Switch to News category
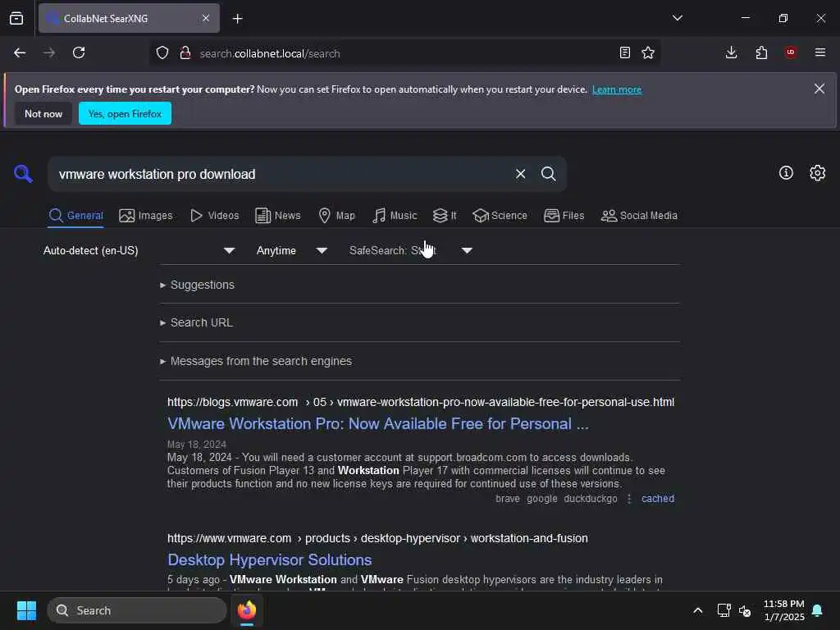 coord(277,216)
